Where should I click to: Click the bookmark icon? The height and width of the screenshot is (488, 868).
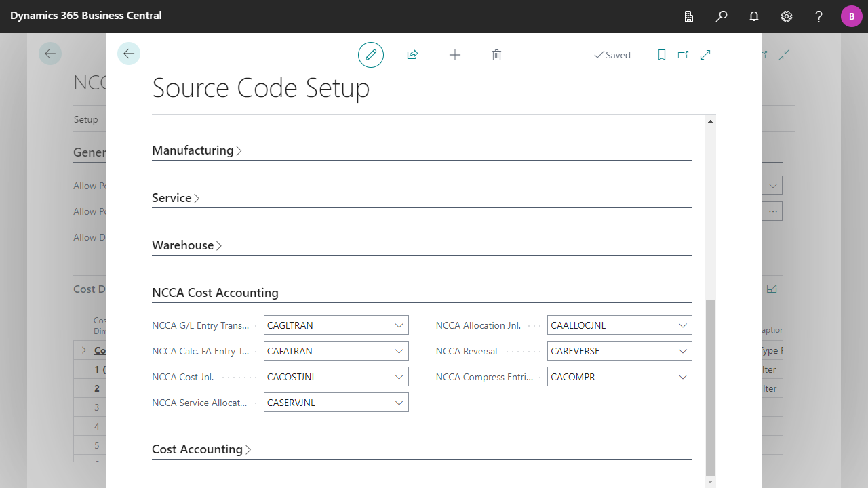tap(662, 55)
